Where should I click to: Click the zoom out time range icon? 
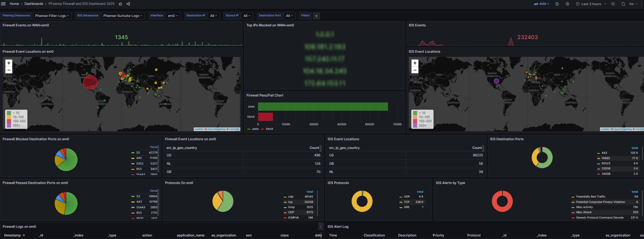[x=613, y=4]
